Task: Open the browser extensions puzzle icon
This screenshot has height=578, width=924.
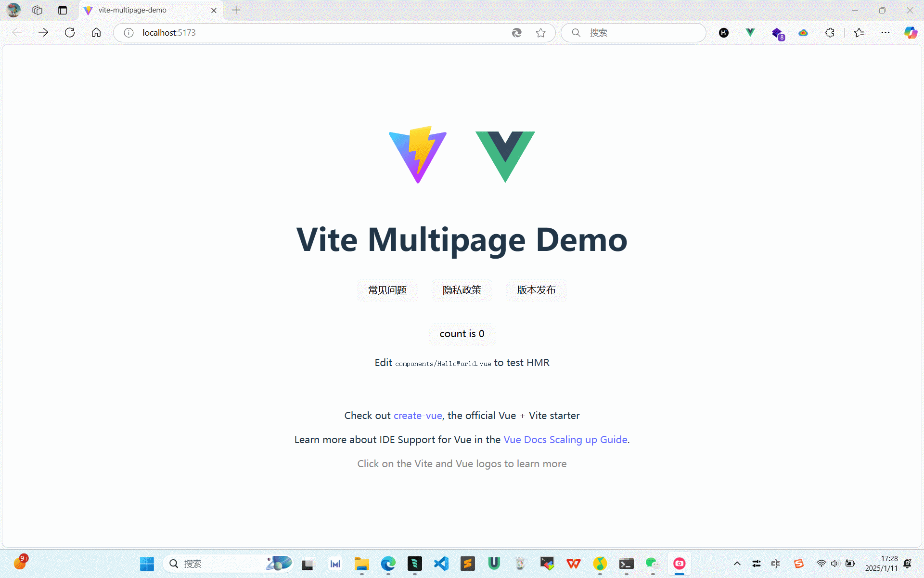Action: click(x=830, y=33)
